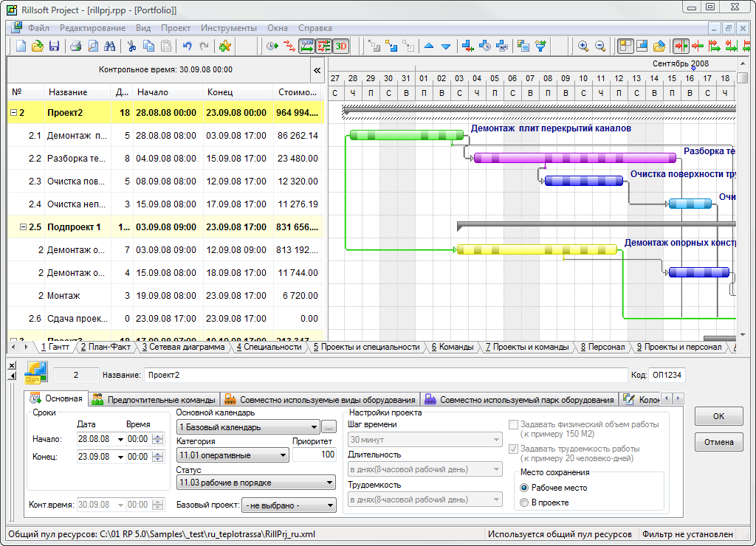Select the "Рабочее место" radio button
The image size is (756, 546).
click(x=525, y=488)
